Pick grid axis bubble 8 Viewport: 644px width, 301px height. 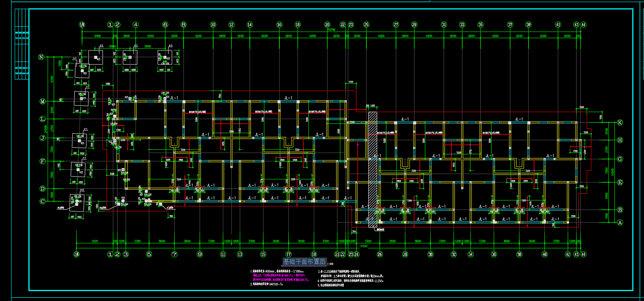(184, 25)
